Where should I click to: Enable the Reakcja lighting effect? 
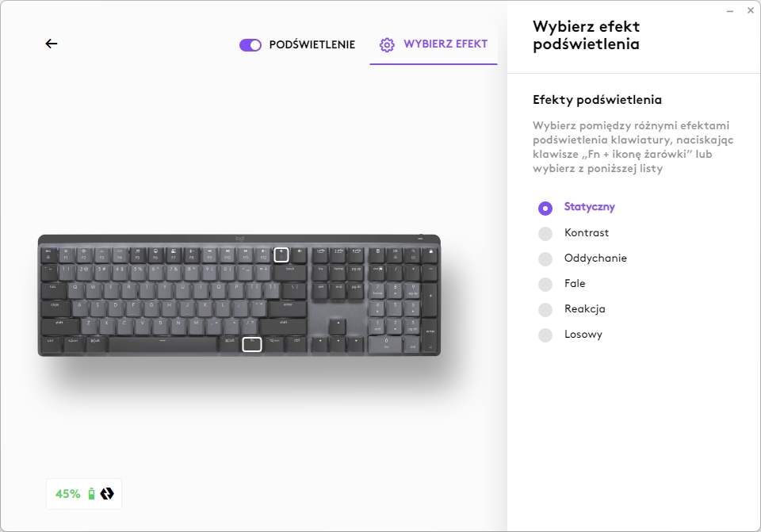pyautogui.click(x=545, y=309)
